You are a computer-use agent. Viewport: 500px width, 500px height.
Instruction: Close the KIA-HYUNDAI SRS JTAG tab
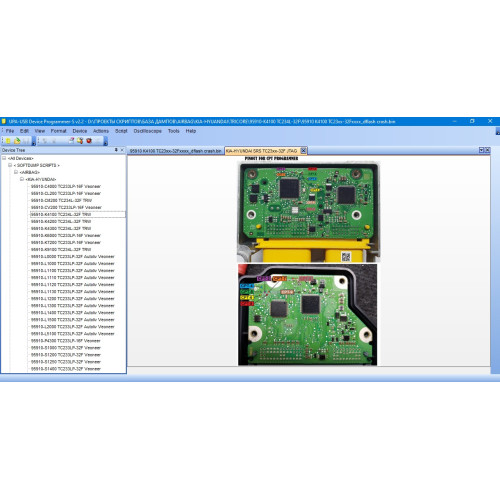click(303, 151)
